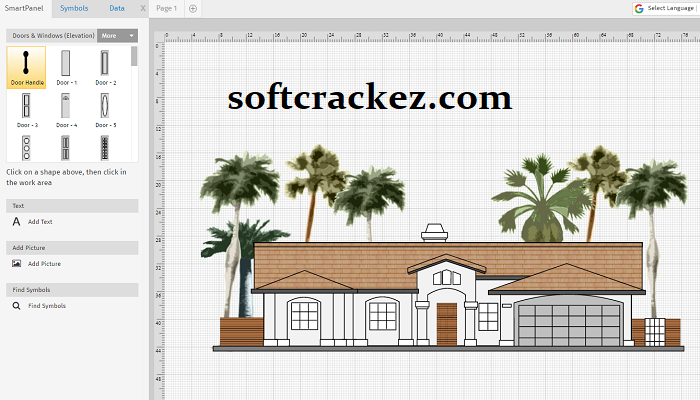Select the softcrackez.com text on canvas
Image resolution: width=700 pixels, height=400 pixels.
pyautogui.click(x=370, y=97)
